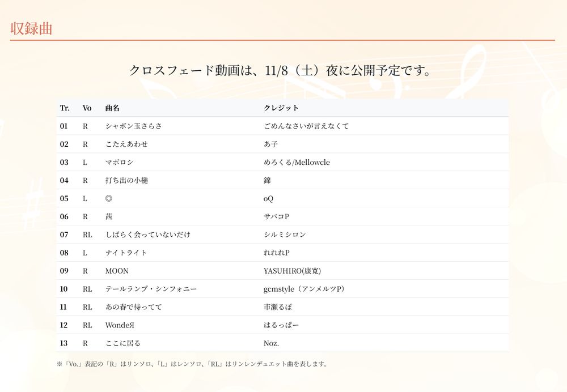Click song title ここに居る

pyautogui.click(x=122, y=343)
